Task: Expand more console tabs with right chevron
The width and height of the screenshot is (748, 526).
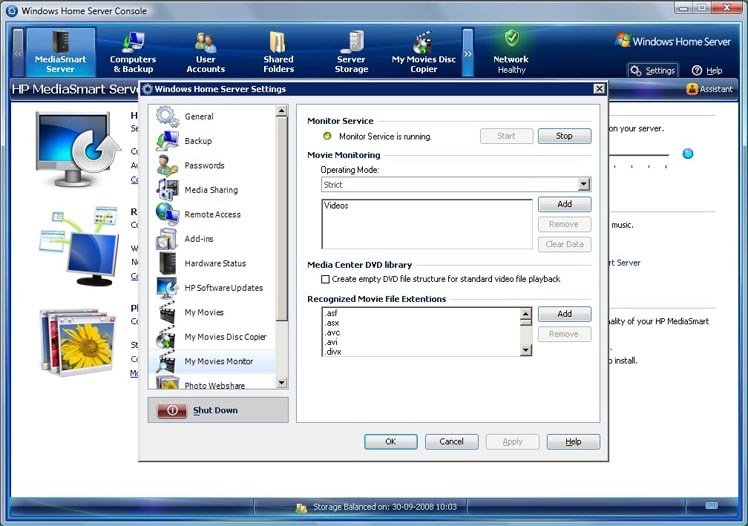Action: 468,52
